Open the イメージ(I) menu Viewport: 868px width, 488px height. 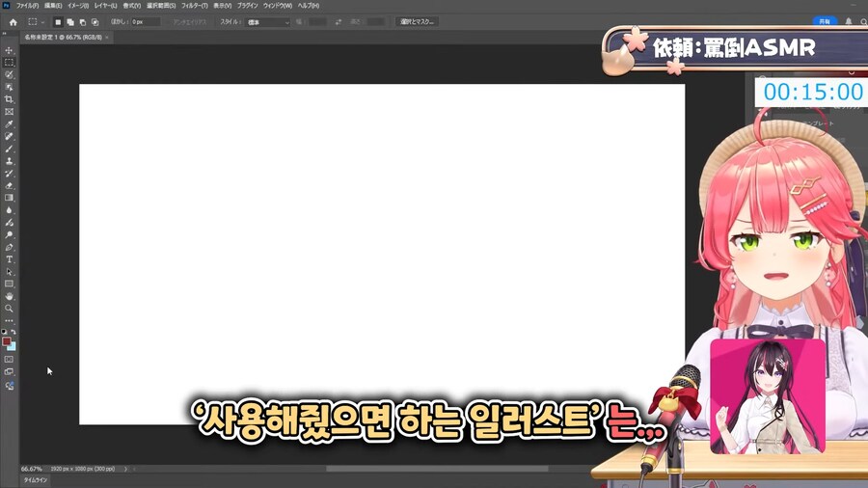[x=78, y=6]
